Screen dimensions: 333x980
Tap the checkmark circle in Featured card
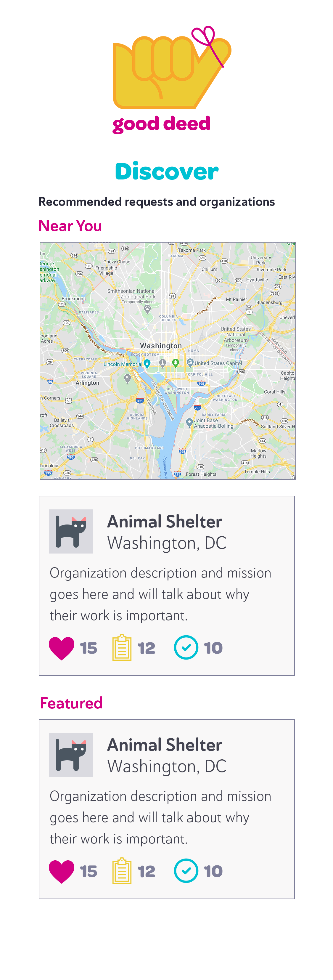186,871
